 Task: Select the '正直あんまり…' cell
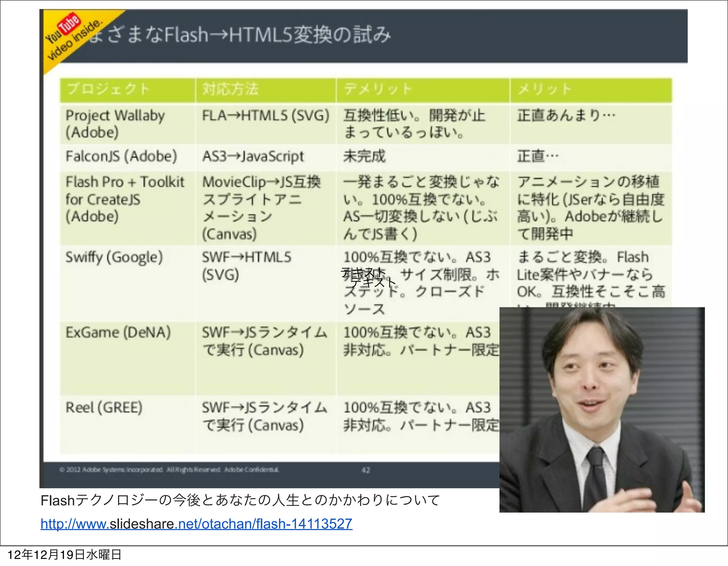(591, 124)
